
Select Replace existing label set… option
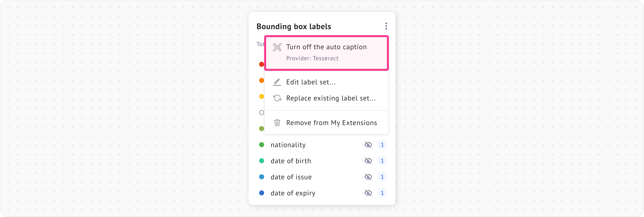click(331, 98)
